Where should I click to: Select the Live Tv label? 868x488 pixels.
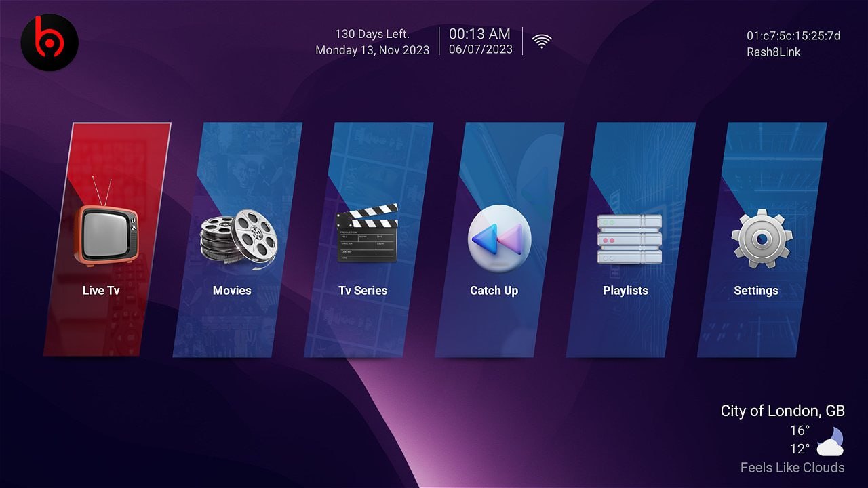pos(101,291)
